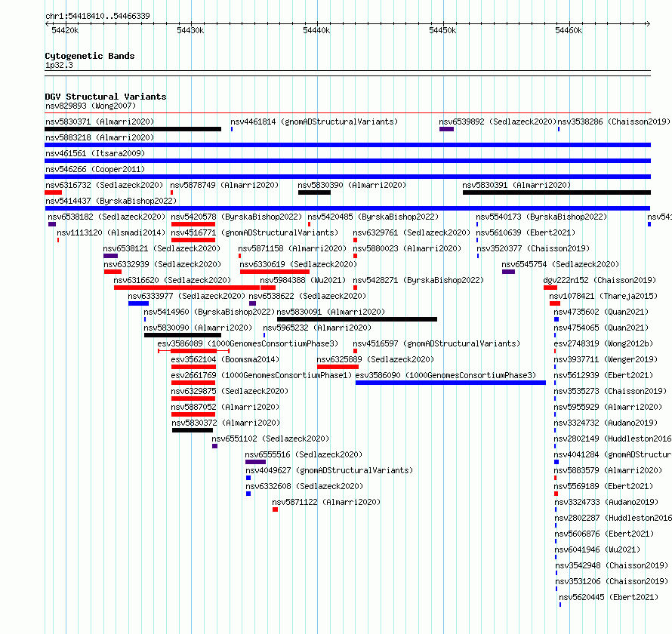Click esv2661769 1000GenomesConsortiumPhase1 label
672x634 pixels.
[261, 375]
